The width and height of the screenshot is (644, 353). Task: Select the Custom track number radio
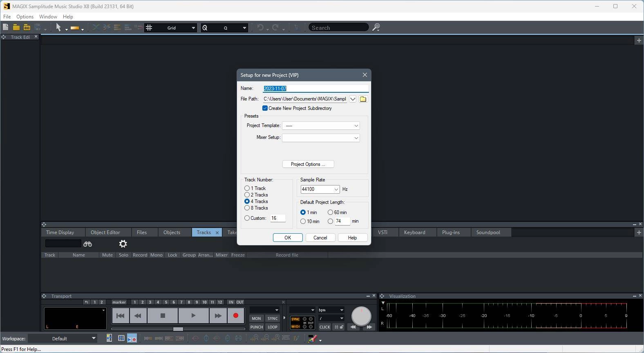coord(247,218)
